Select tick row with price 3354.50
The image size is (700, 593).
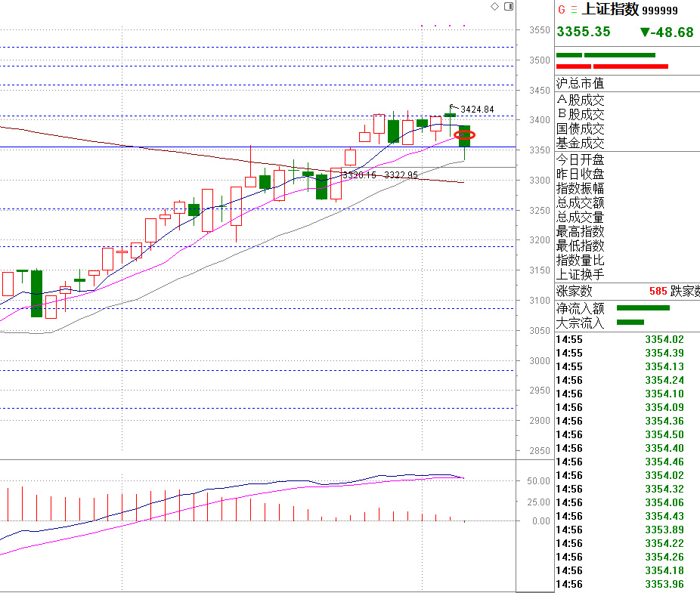(627, 434)
